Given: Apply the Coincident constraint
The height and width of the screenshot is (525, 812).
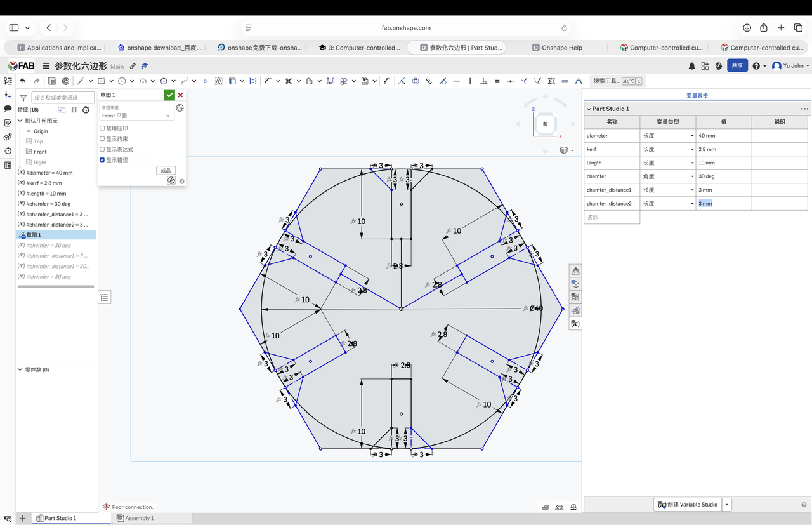Looking at the screenshot, I should coord(402,81).
